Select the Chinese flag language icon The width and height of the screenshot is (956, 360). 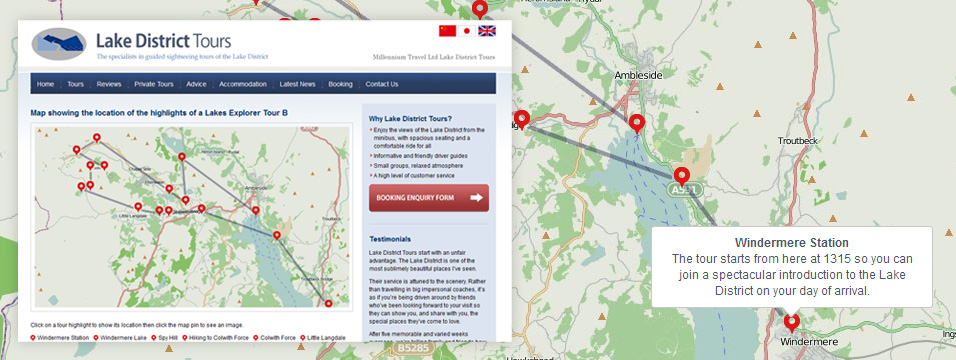click(448, 31)
